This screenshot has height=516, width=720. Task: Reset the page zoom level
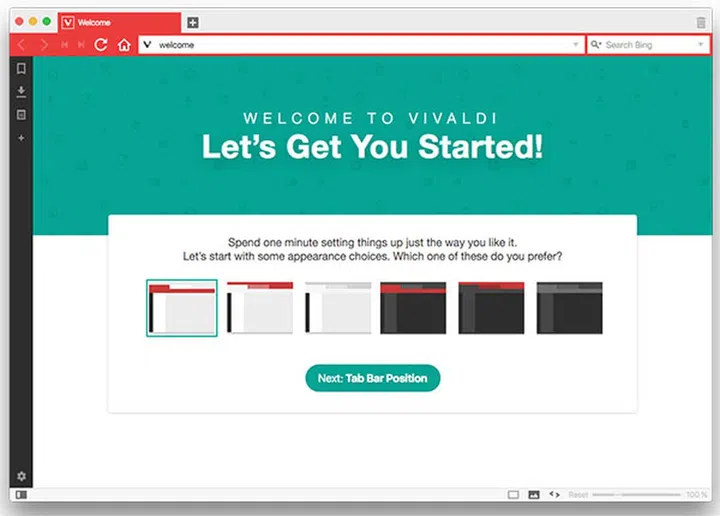[x=578, y=494]
